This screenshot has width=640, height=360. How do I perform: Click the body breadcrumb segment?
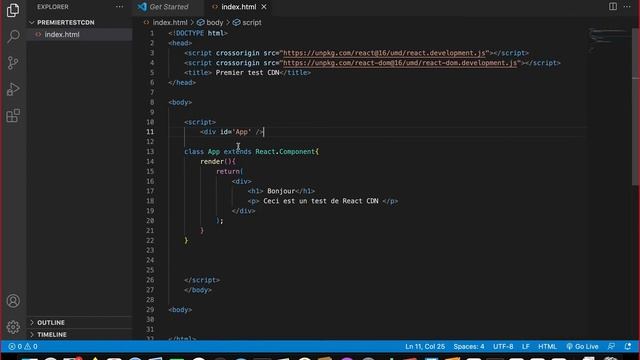(211, 22)
